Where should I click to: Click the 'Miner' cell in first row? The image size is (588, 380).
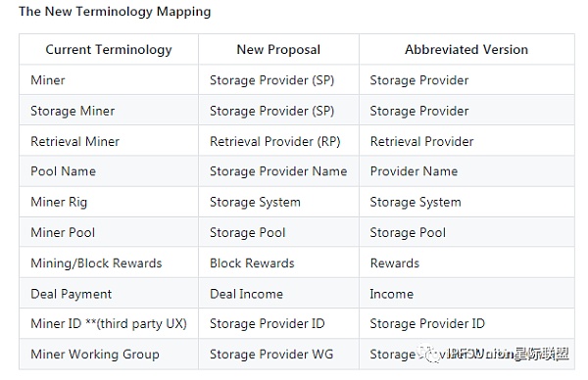109,80
